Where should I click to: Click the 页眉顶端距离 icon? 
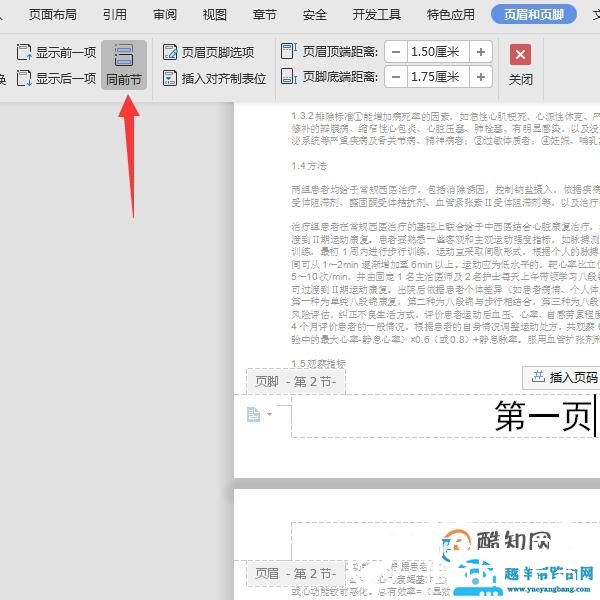[x=289, y=51]
